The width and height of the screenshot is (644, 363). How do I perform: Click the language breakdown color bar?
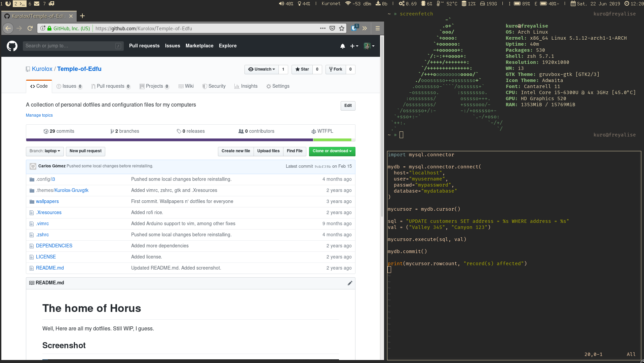[191, 140]
